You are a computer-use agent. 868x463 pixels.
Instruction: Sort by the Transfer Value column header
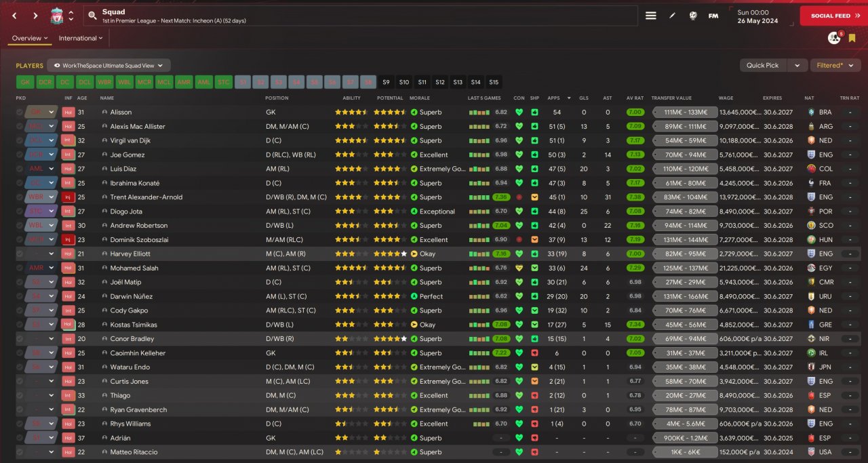671,98
